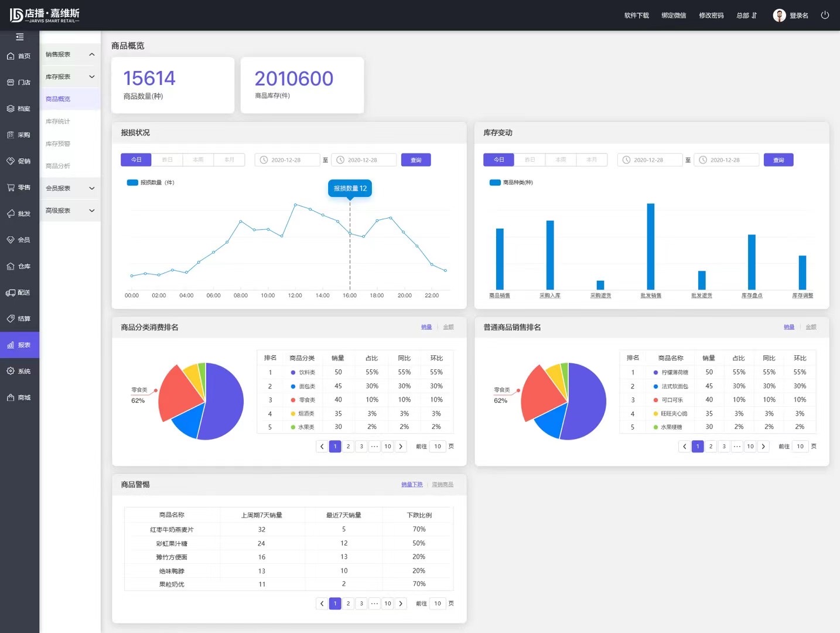Switch 商品分类消费排名 to 金额 view
Screen dimensions: 840x633
click(449, 327)
